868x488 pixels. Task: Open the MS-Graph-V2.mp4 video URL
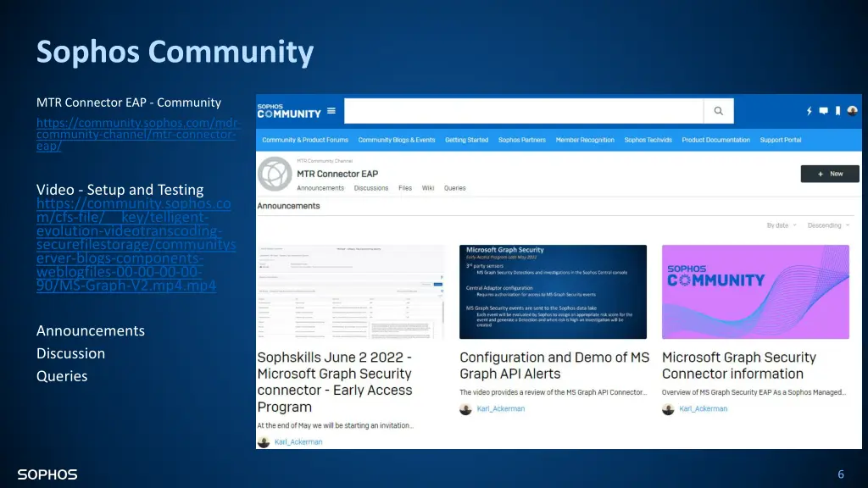pos(136,244)
